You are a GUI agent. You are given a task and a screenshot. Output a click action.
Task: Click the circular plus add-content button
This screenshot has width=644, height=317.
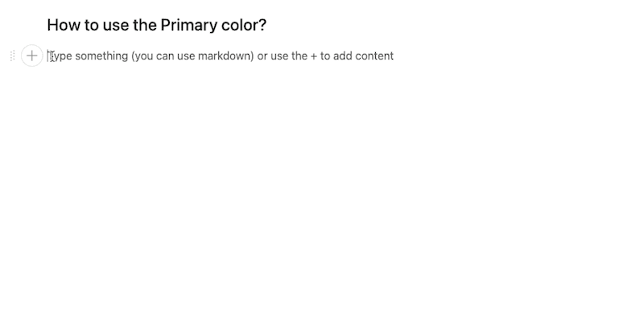click(31, 56)
